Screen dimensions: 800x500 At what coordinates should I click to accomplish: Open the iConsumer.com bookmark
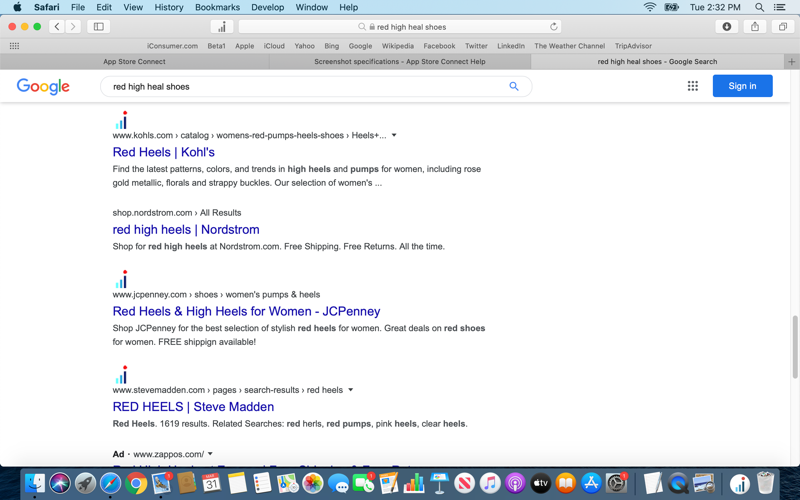[172, 46]
